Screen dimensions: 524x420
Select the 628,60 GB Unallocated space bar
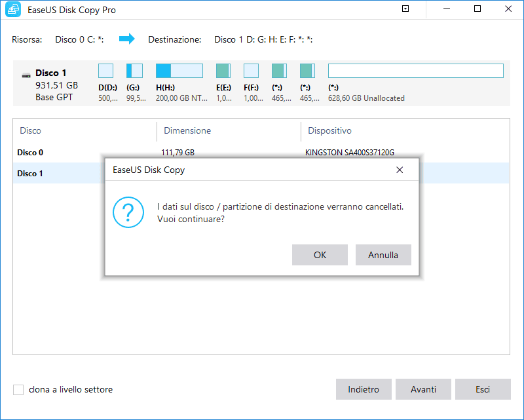(416, 71)
